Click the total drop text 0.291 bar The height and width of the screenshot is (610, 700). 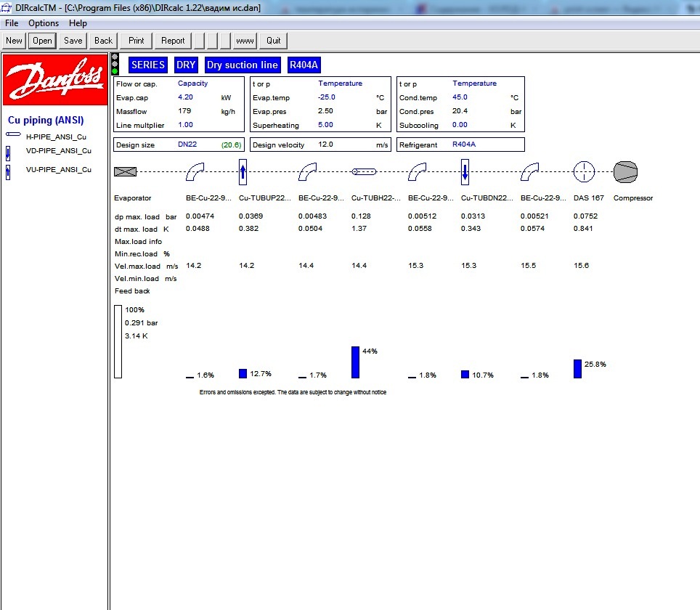[141, 323]
